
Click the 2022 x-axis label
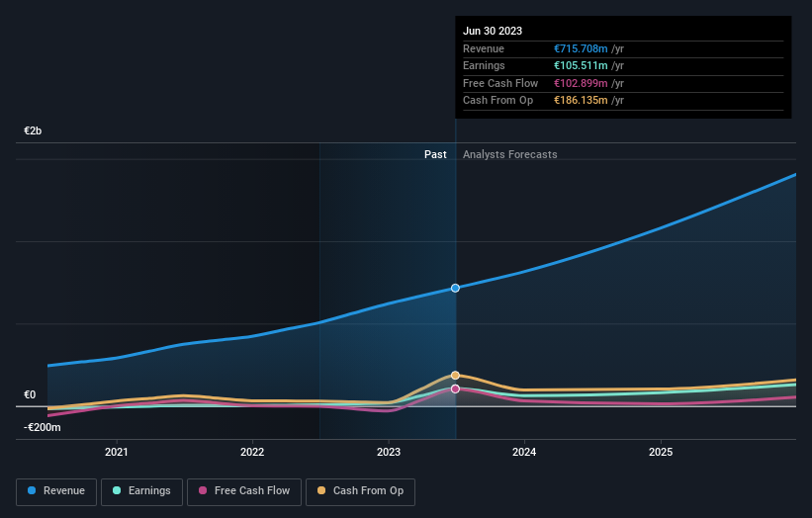(x=252, y=452)
